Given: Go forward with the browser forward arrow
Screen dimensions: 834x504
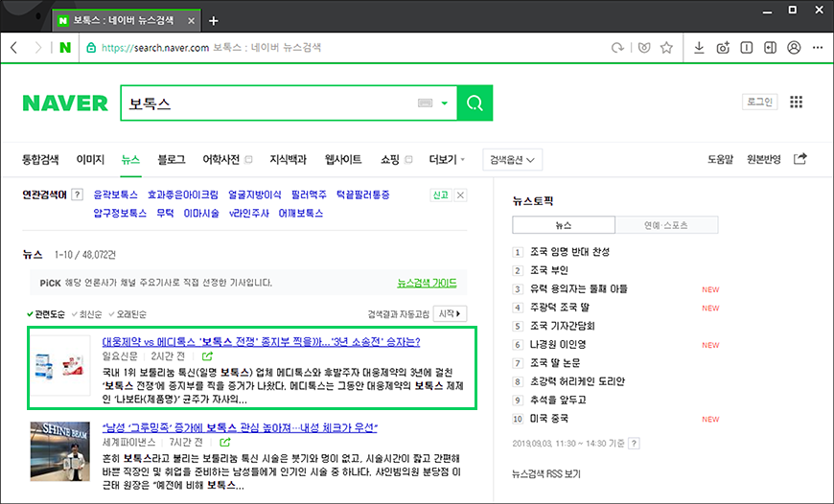Looking at the screenshot, I should [37, 48].
